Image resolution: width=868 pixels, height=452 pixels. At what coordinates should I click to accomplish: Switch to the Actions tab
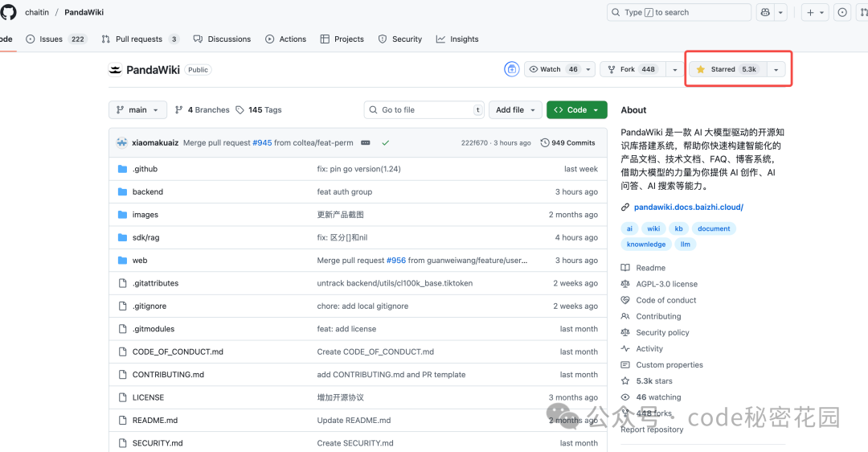[x=285, y=39]
